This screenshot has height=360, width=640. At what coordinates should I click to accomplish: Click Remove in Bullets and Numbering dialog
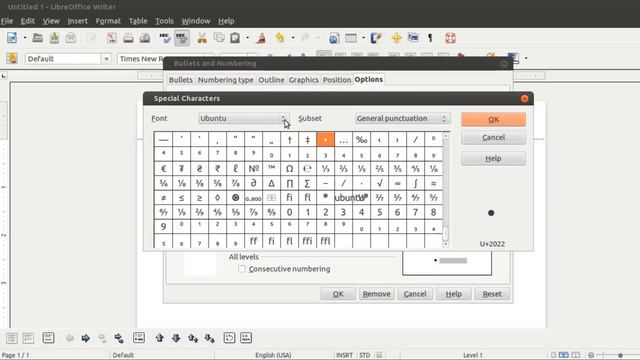tap(376, 294)
